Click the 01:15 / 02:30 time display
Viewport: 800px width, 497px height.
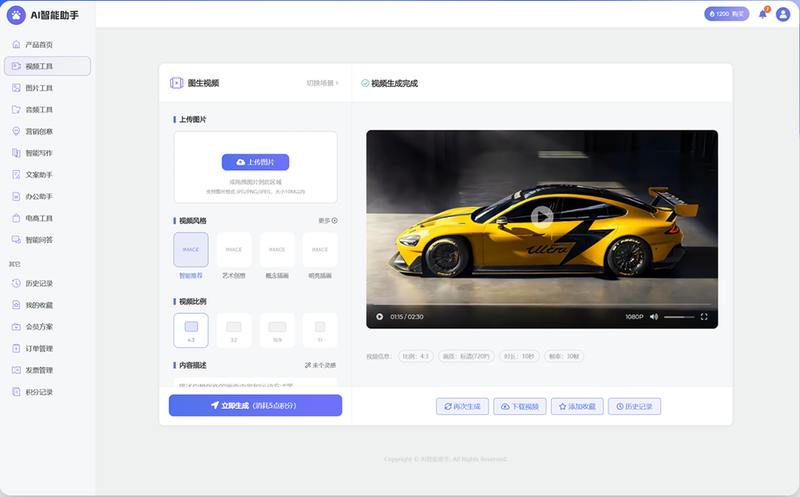point(407,316)
